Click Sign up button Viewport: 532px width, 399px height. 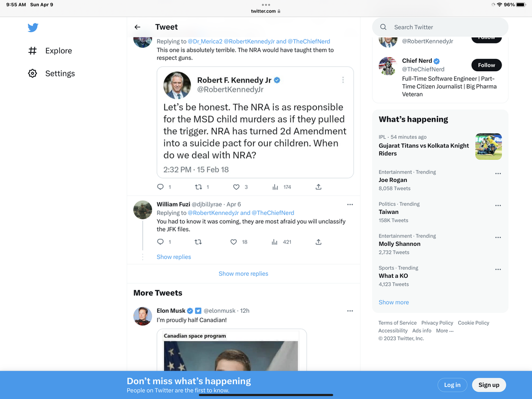coord(489,385)
